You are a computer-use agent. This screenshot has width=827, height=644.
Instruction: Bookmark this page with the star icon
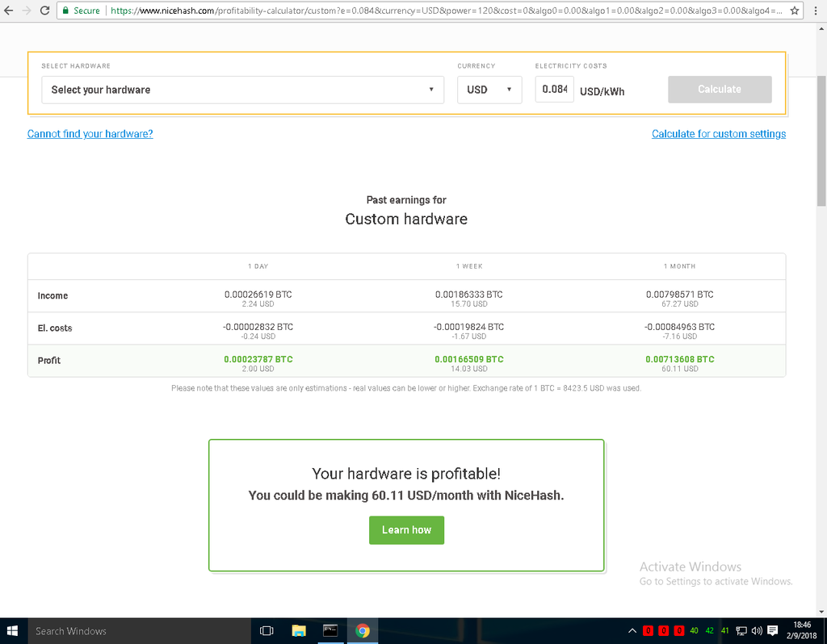pos(795,10)
